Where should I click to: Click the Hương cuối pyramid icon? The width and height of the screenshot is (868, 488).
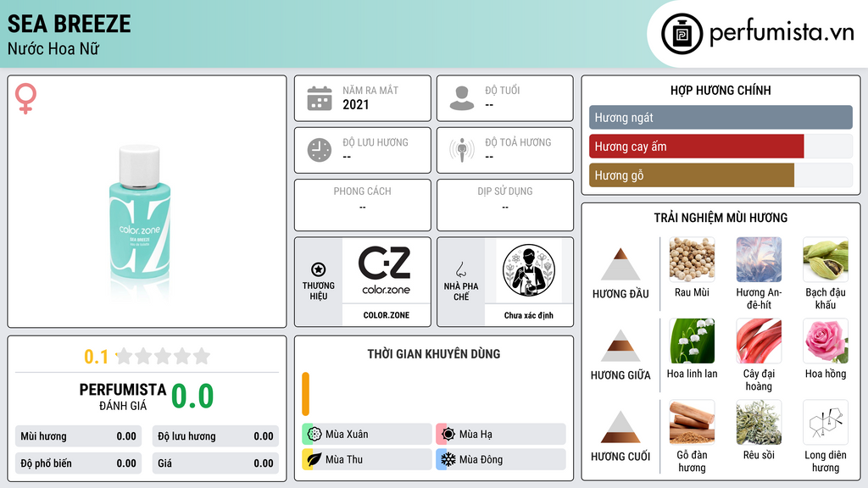pyautogui.click(x=620, y=427)
